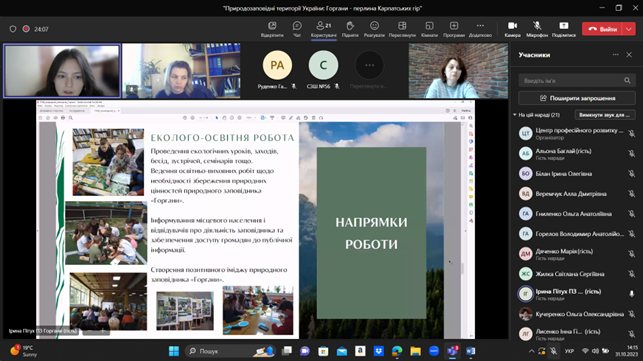Open File Explorer from the taskbar
643x361 pixels.
[x=415, y=351]
